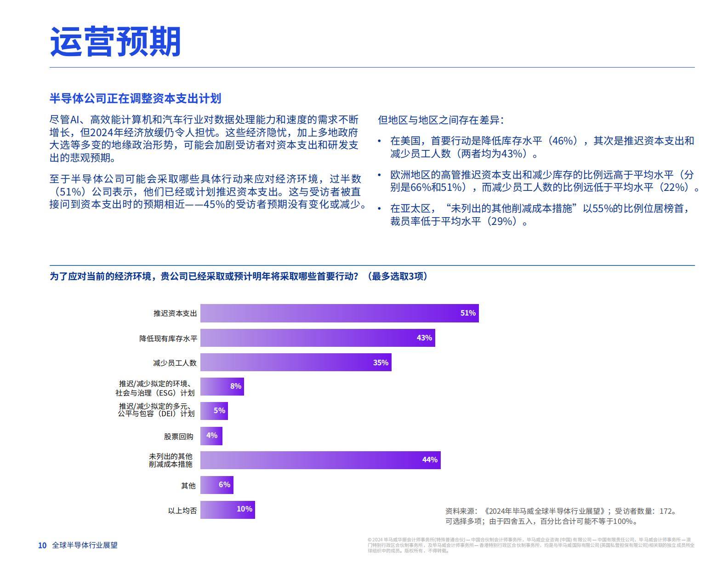Select the 4% bar value
The width and height of the screenshot is (728, 563).
pyautogui.click(x=212, y=436)
